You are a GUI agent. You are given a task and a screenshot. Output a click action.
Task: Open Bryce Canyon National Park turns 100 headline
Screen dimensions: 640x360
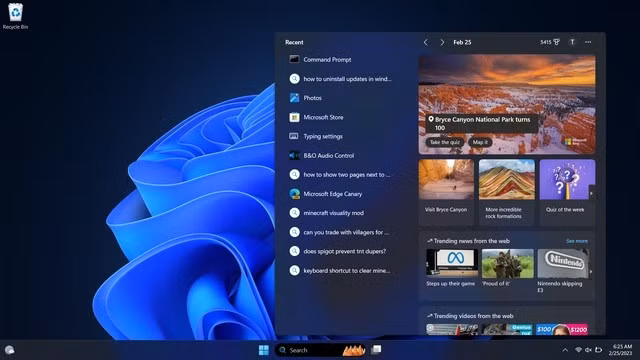coord(482,123)
